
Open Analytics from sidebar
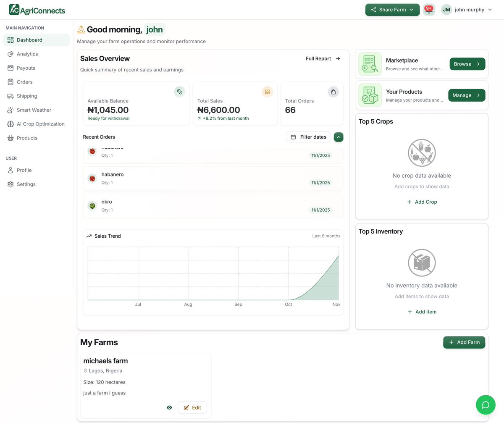coord(36,54)
